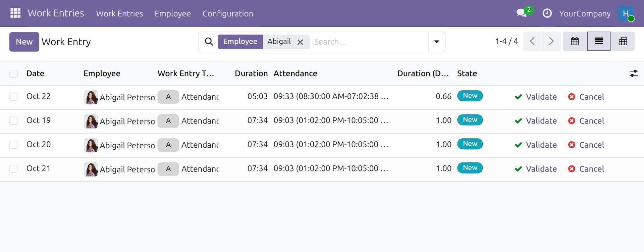Image resolution: width=644 pixels, height=252 pixels.
Task: Create a New work entry
Action: pos(24,42)
